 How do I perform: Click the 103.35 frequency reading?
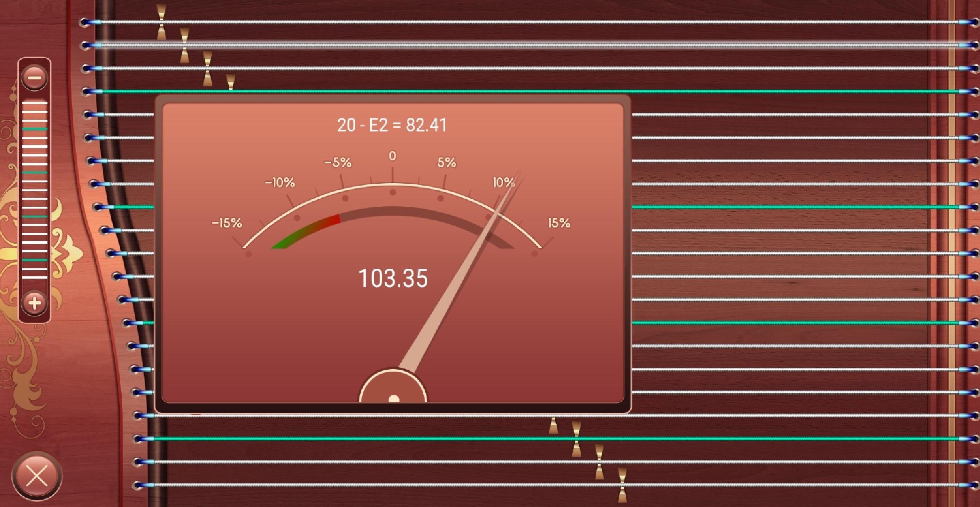pos(393,278)
